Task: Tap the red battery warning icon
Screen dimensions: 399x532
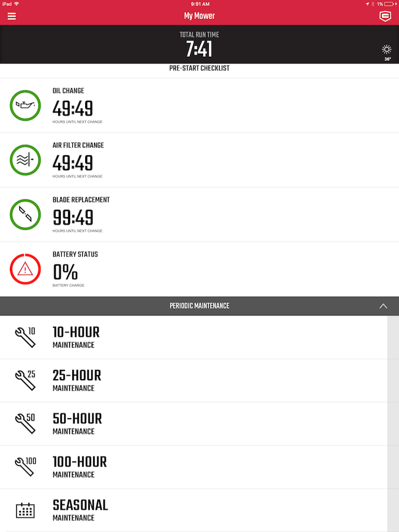Action: [25, 270]
